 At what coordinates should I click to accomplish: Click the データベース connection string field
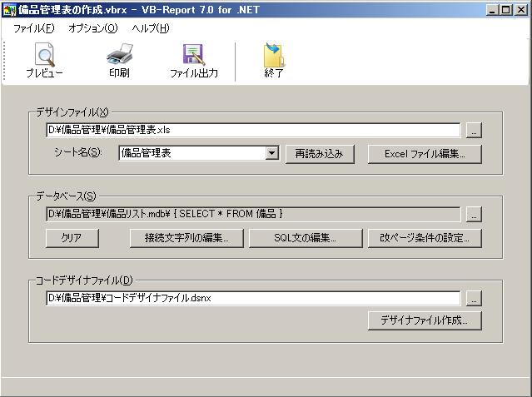253,214
